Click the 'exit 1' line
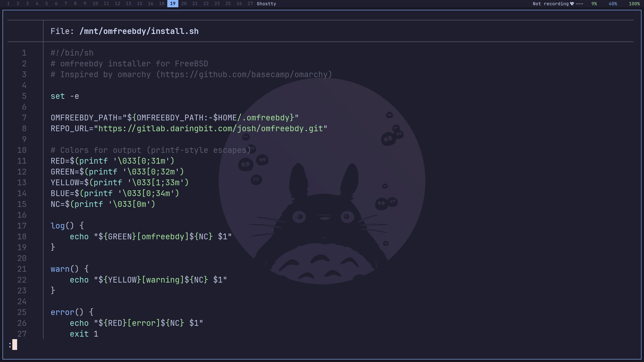The image size is (644, 362). click(x=84, y=334)
